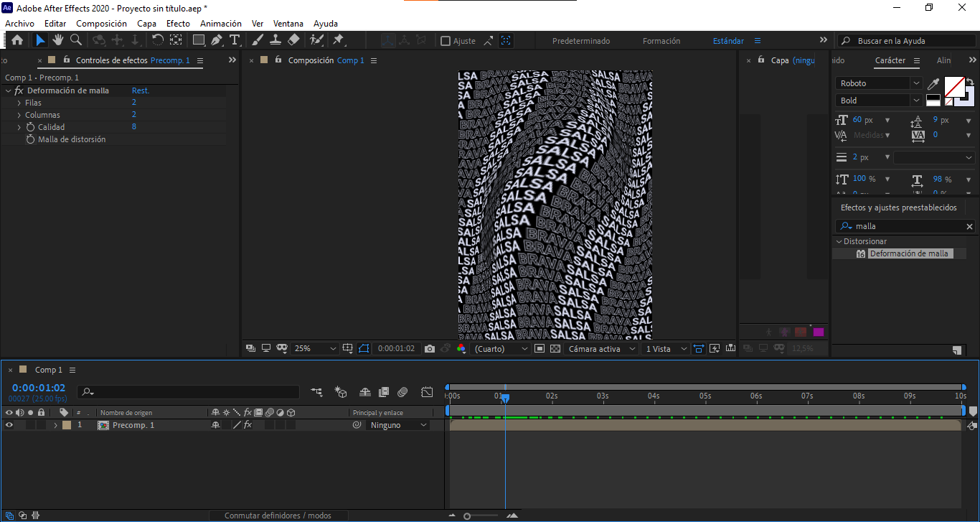This screenshot has width=980, height=522.
Task: Clear the malla effects search
Action: 969,226
